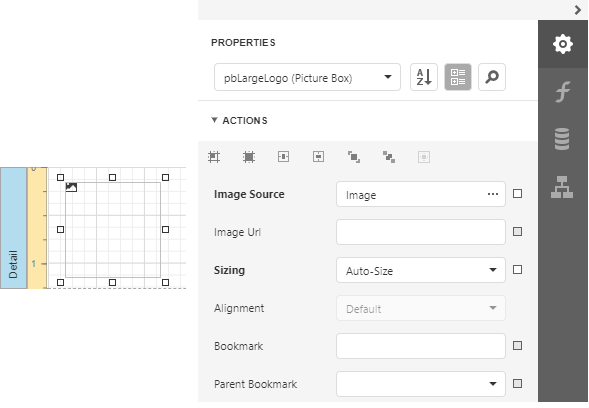Toggle the Bookmark property marker
This screenshot has width=589, height=408.
click(x=518, y=346)
